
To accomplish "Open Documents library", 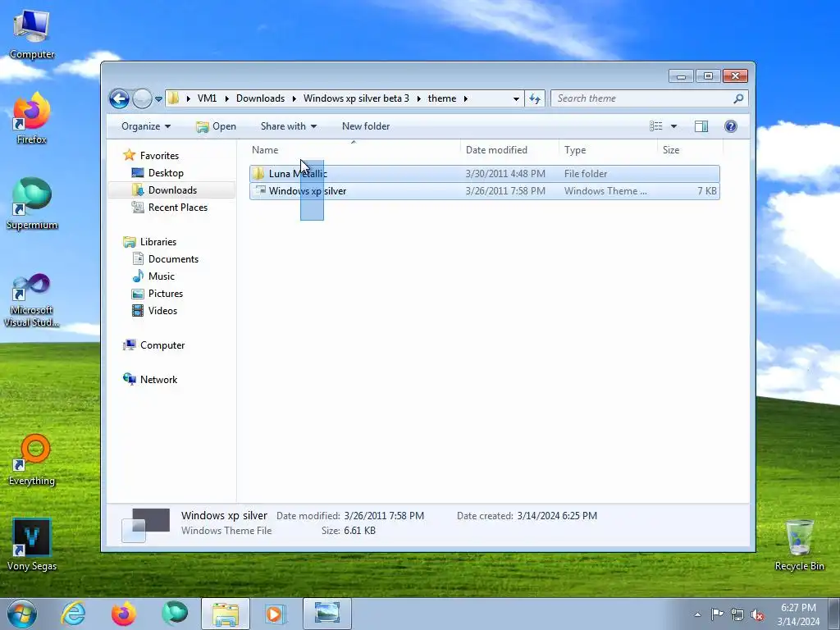I will pyautogui.click(x=173, y=259).
